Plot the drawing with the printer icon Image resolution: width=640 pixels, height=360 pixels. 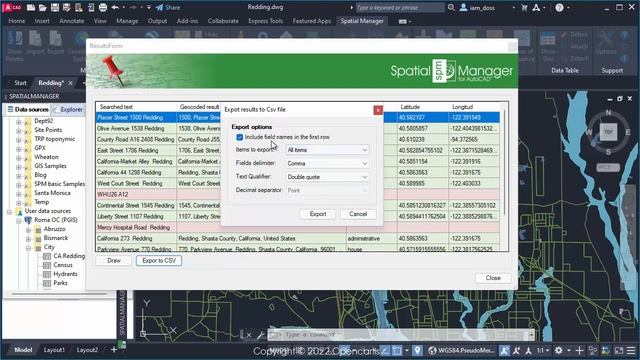pos(103,7)
